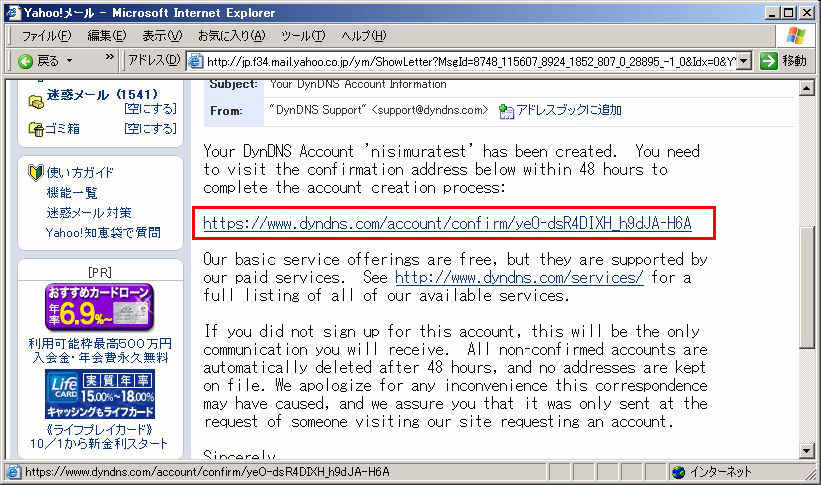Open the ファイル(F) menu
Screen dimensions: 821x485
click(x=46, y=36)
